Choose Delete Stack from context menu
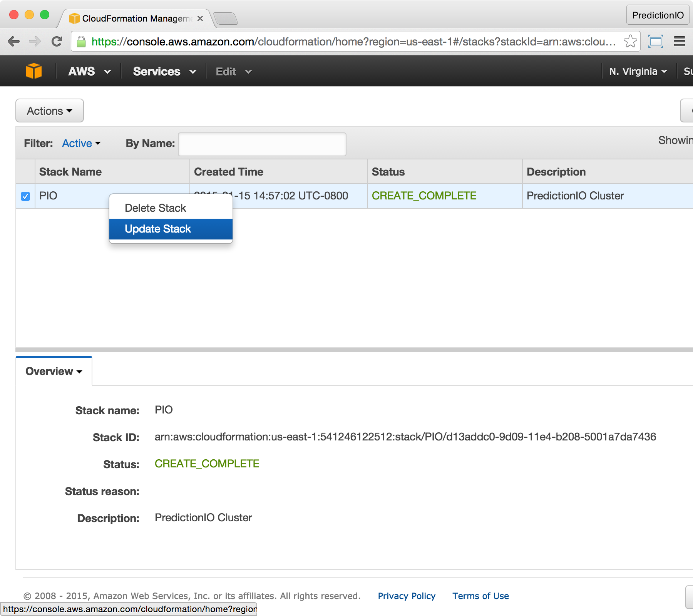 pos(156,208)
